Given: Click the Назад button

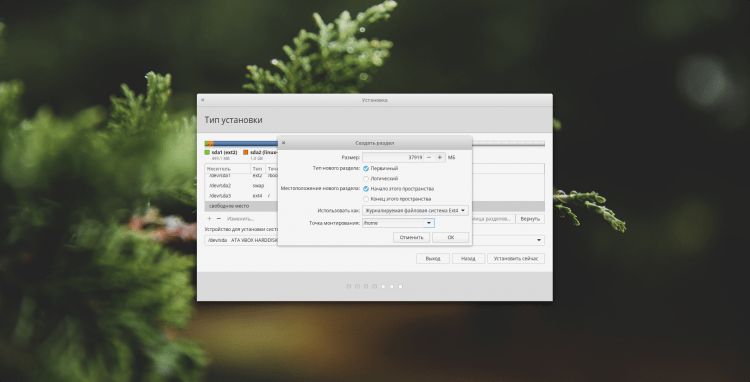Looking at the screenshot, I should click(x=468, y=258).
